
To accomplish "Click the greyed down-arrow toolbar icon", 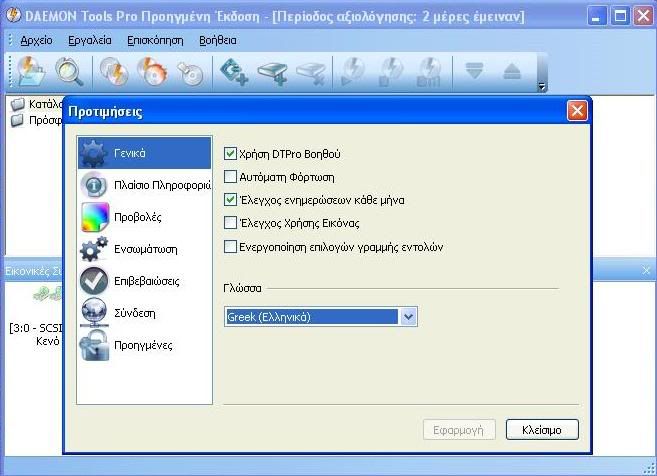I will (474, 71).
